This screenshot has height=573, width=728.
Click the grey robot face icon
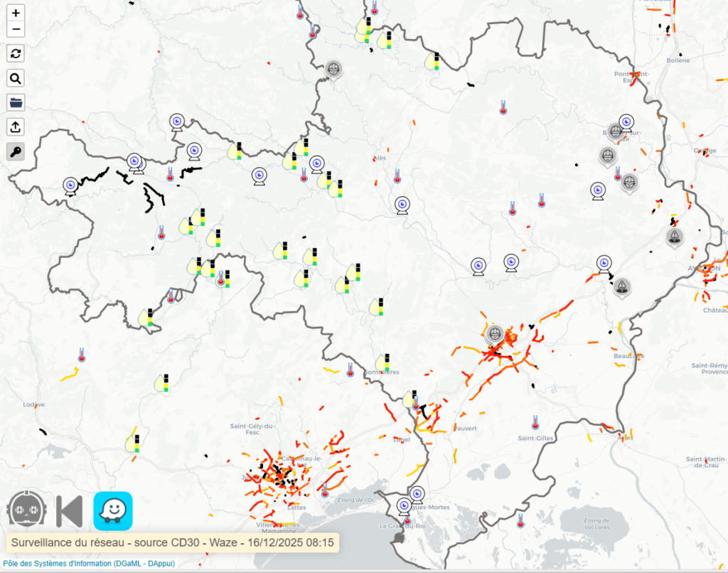[27, 511]
